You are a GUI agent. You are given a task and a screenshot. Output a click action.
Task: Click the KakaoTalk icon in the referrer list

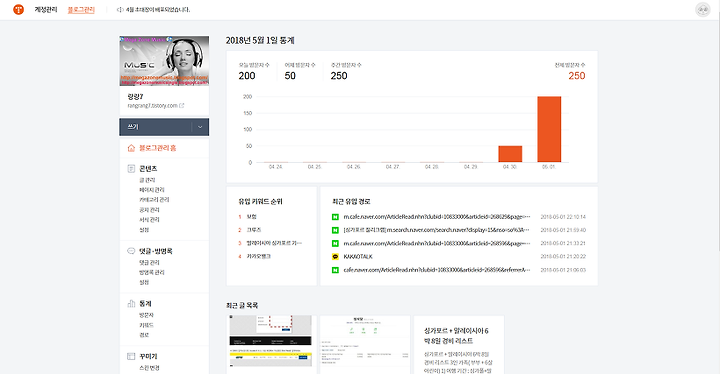point(335,257)
